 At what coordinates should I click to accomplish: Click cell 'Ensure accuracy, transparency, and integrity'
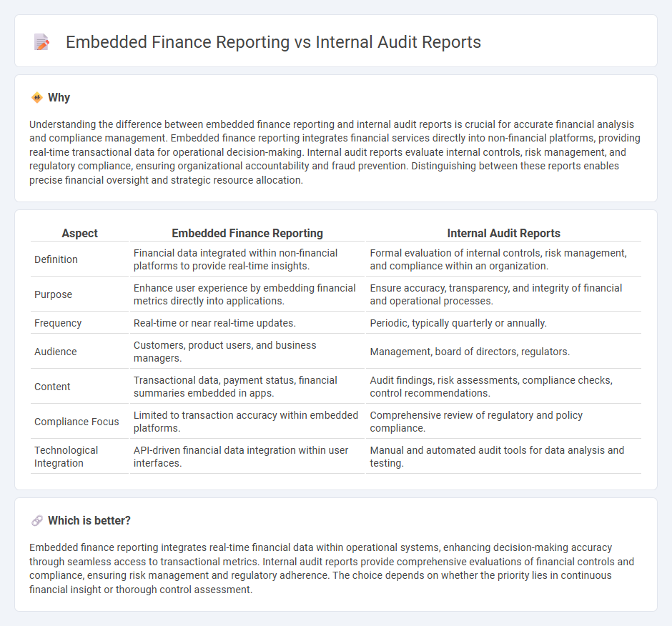[503, 294]
